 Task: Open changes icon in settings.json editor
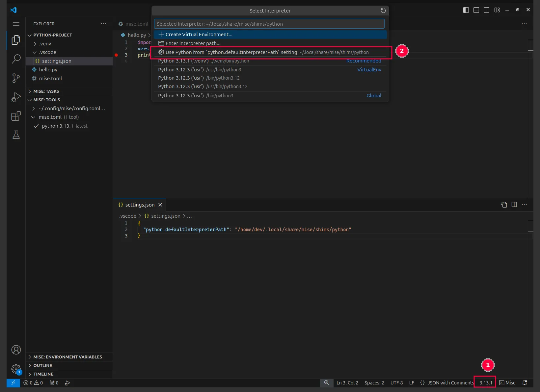tap(504, 205)
